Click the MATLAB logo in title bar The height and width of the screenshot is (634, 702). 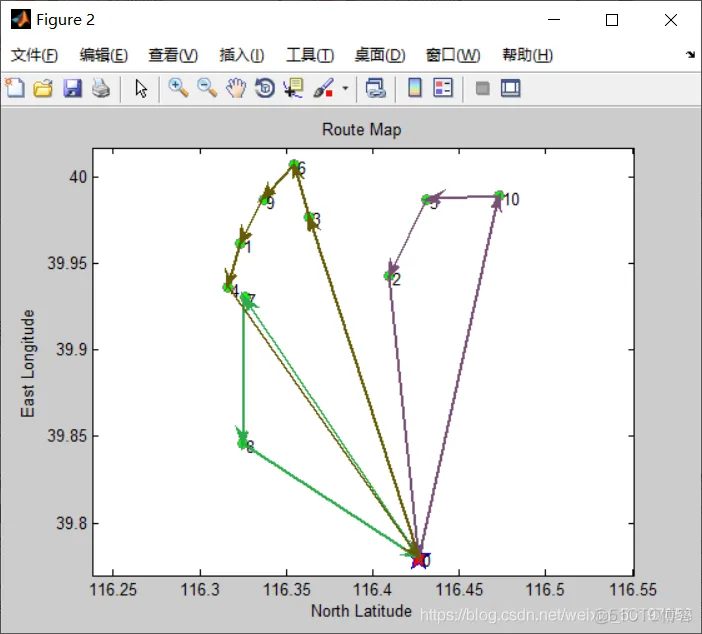click(21, 19)
